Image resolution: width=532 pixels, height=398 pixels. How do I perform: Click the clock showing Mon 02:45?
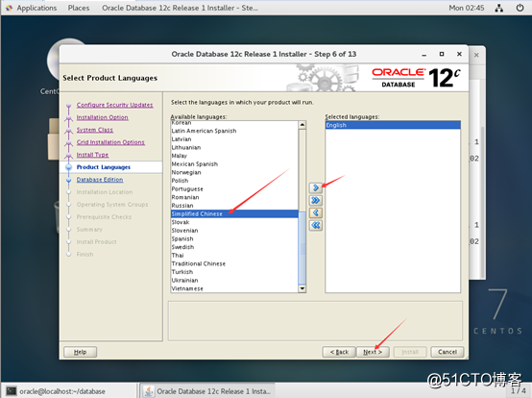(466, 8)
